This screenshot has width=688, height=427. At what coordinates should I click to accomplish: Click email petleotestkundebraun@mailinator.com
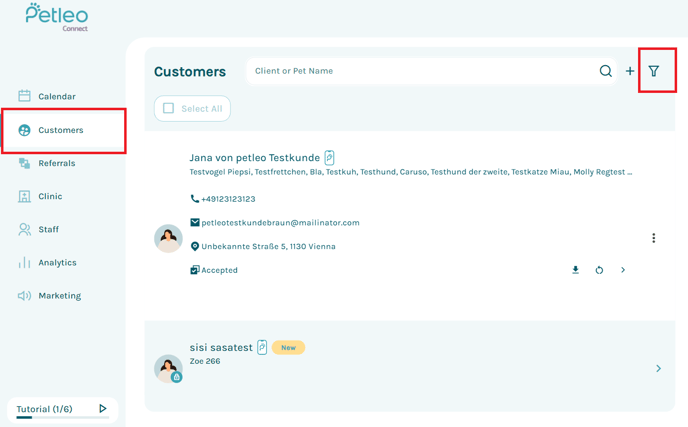(280, 223)
